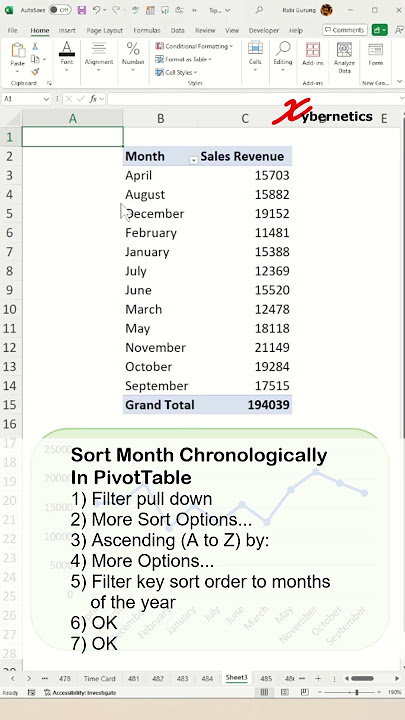Click the Add-ins icon in ribbon
Viewport: 405px width, 720px height.
(x=313, y=54)
